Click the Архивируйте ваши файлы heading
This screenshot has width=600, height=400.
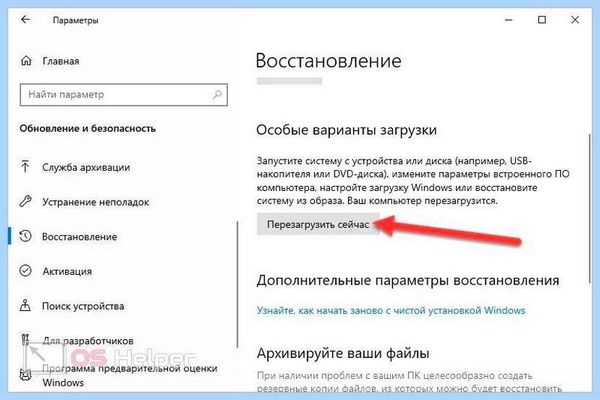click(342, 353)
